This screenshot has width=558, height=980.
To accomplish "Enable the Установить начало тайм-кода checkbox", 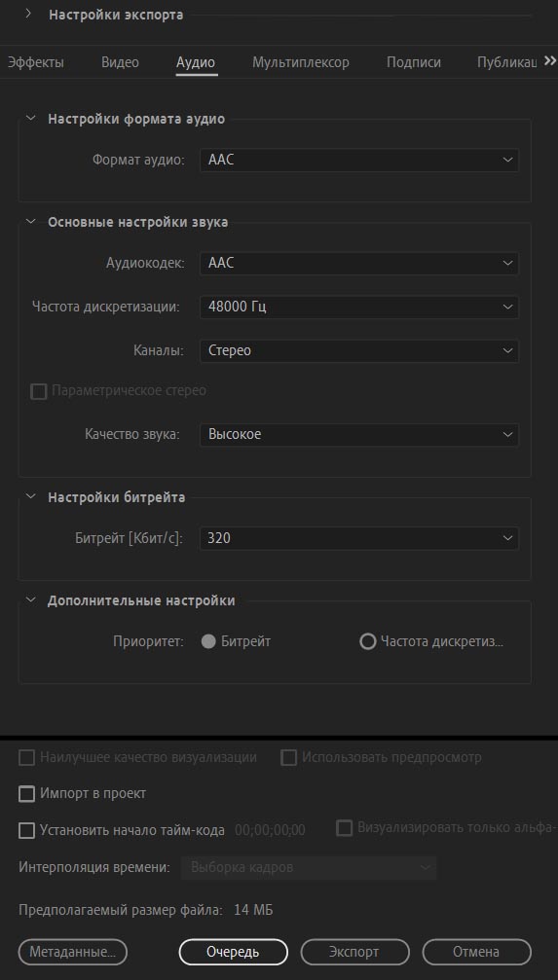I will (26, 831).
